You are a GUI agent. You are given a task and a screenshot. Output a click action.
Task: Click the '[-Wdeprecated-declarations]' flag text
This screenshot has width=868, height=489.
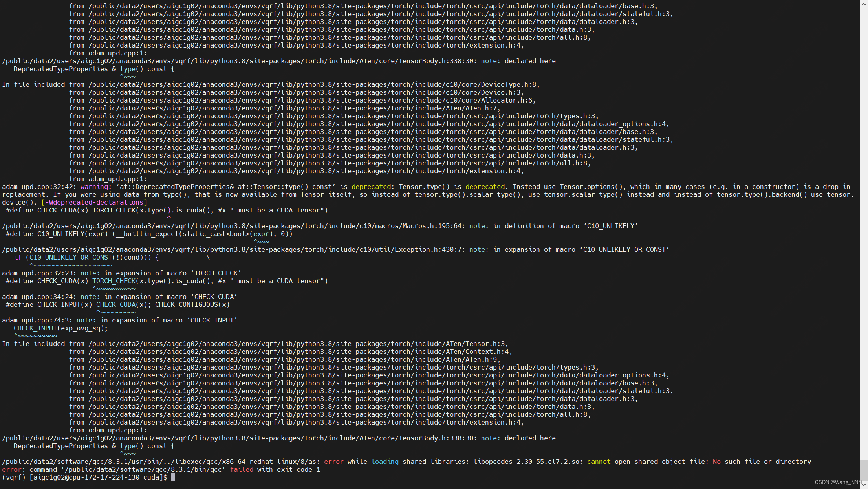94,202
